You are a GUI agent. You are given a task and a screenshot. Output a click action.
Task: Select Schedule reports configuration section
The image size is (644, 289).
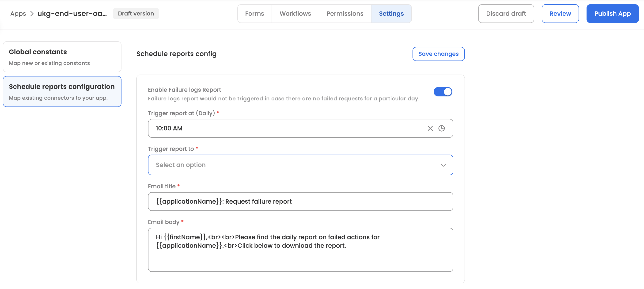(x=62, y=91)
